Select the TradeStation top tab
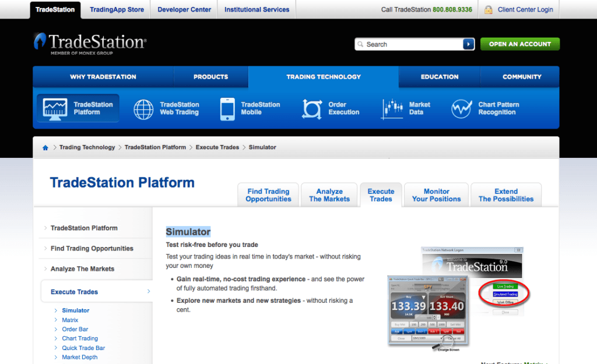Viewport: 597px width, 364px height. tap(55, 9)
